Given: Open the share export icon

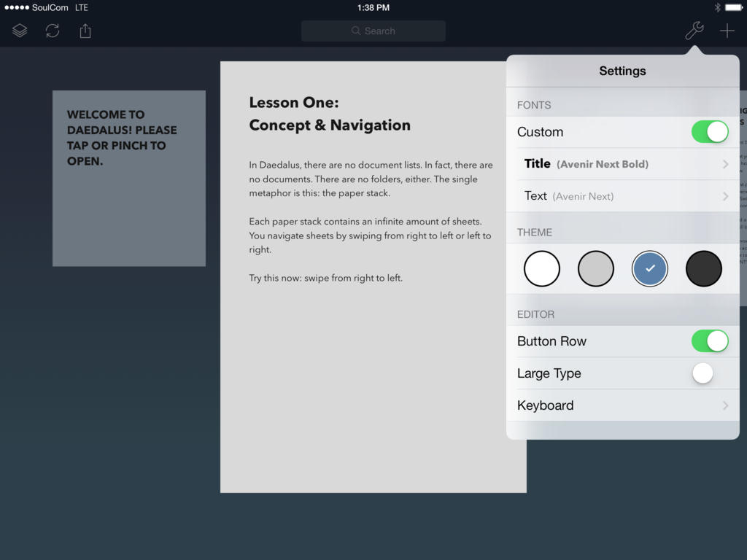Looking at the screenshot, I should 85,31.
